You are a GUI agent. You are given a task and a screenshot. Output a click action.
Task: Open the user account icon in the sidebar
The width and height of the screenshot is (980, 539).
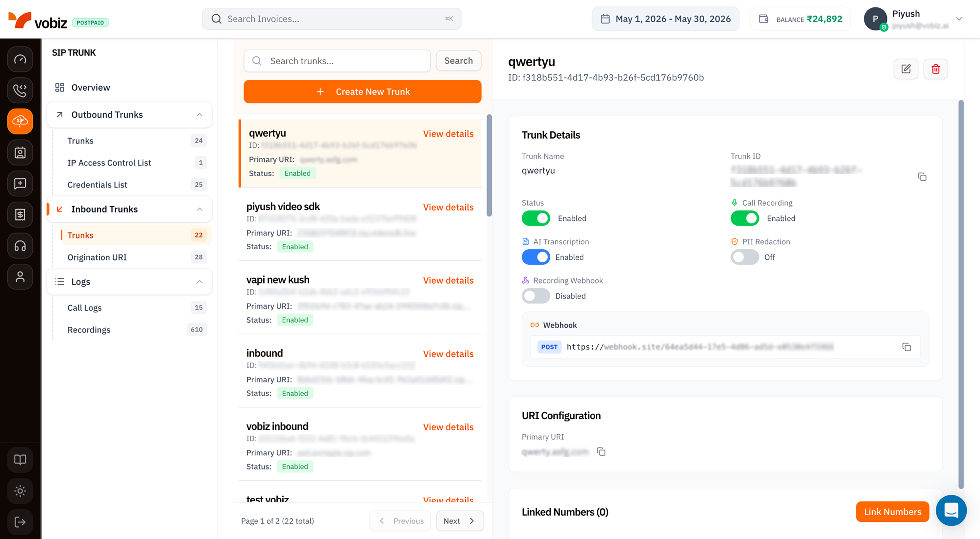[x=20, y=277]
